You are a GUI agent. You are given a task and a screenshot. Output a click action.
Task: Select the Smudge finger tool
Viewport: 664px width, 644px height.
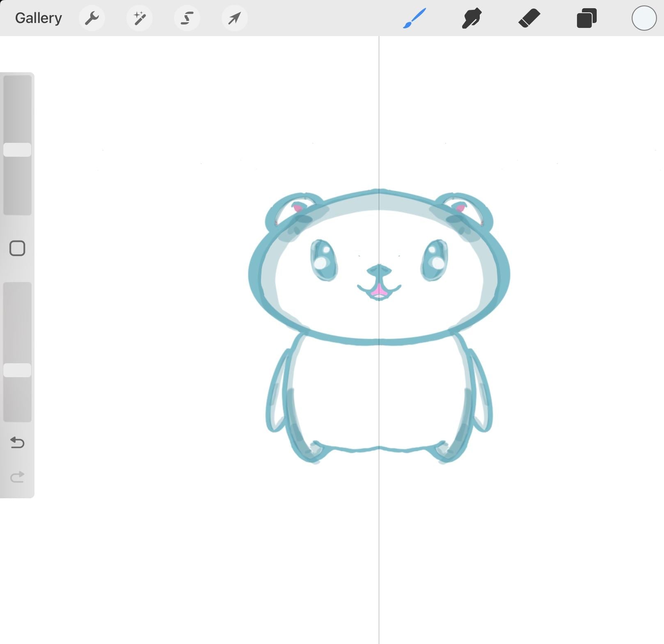click(x=472, y=18)
